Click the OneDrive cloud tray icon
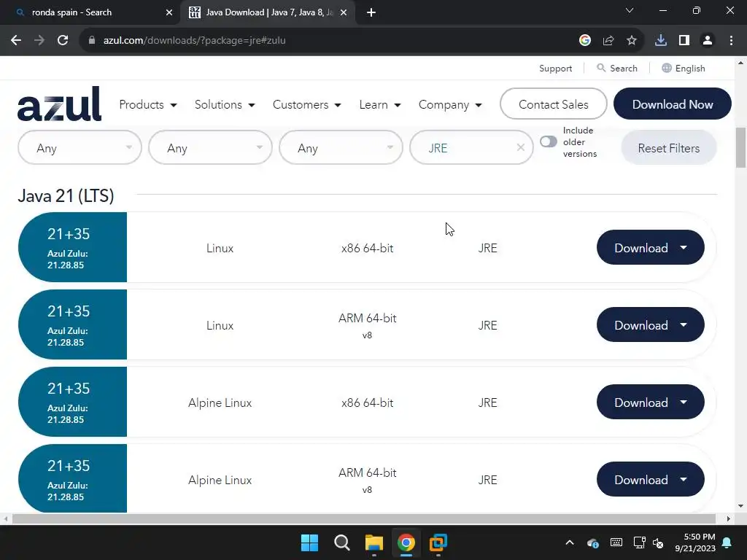 click(592, 542)
